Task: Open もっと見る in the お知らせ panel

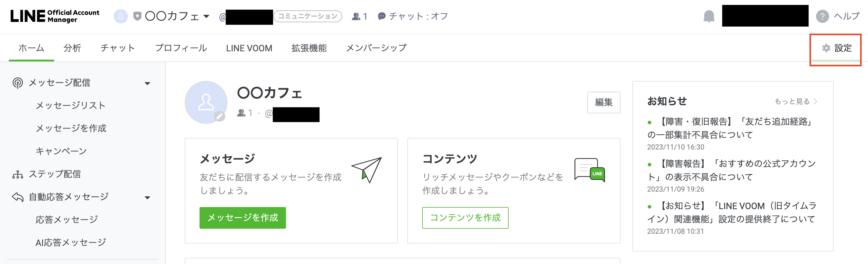Action: pyautogui.click(x=795, y=101)
